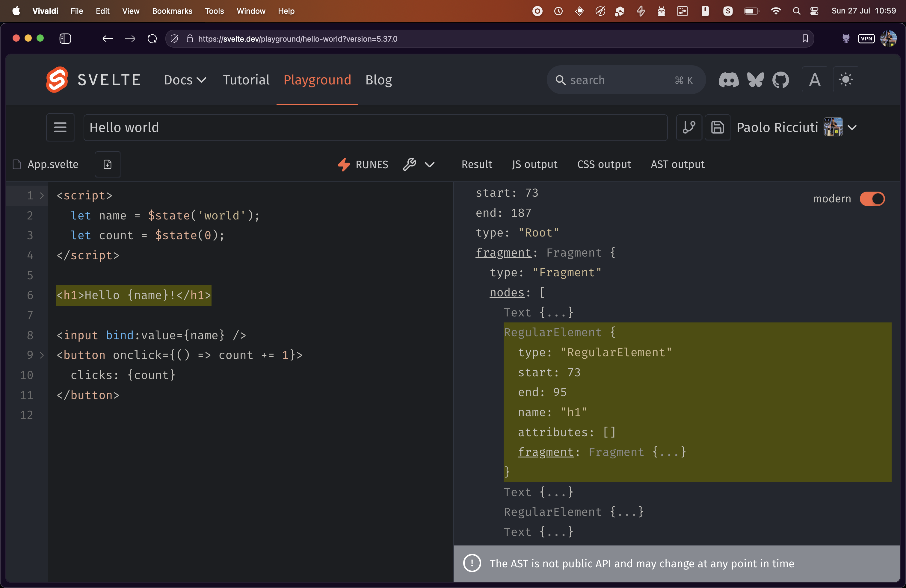Fold the script block on line 1
Image resolution: width=906 pixels, height=588 pixels.
(x=42, y=196)
